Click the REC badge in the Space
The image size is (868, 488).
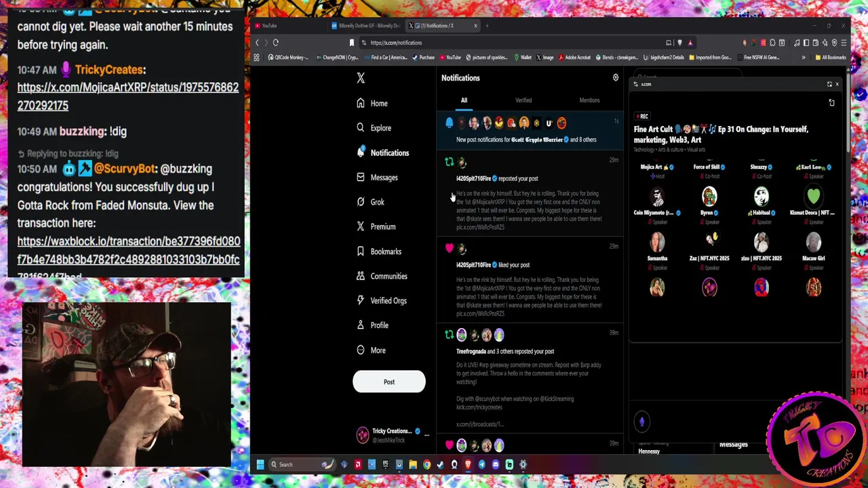pyautogui.click(x=642, y=117)
